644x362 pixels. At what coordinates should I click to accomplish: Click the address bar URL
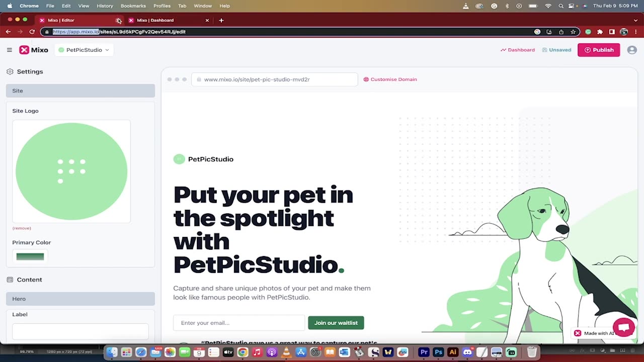(x=119, y=32)
